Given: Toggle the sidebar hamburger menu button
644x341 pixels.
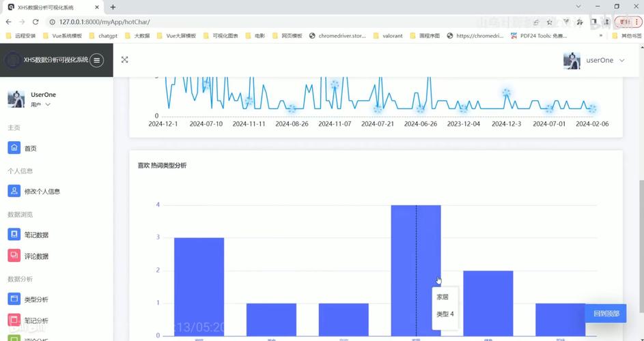Looking at the screenshot, I should coord(97,60).
